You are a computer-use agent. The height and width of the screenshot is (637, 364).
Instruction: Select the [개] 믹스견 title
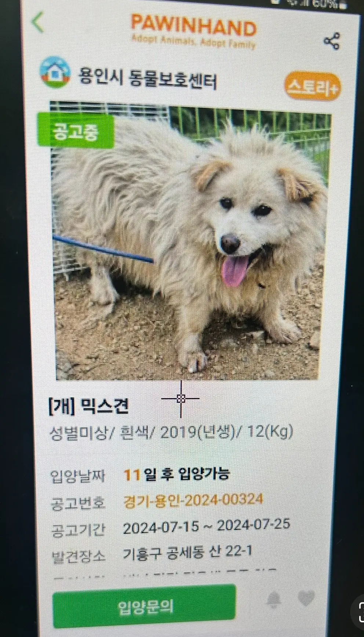[x=88, y=406]
